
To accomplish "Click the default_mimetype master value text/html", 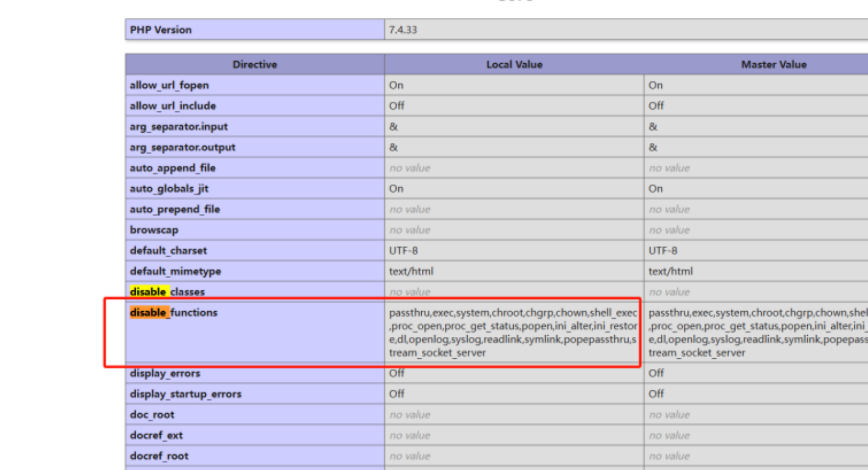I will pos(670,271).
